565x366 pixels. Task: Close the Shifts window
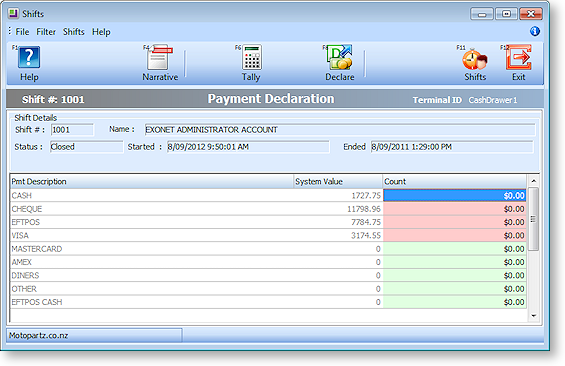[531, 14]
